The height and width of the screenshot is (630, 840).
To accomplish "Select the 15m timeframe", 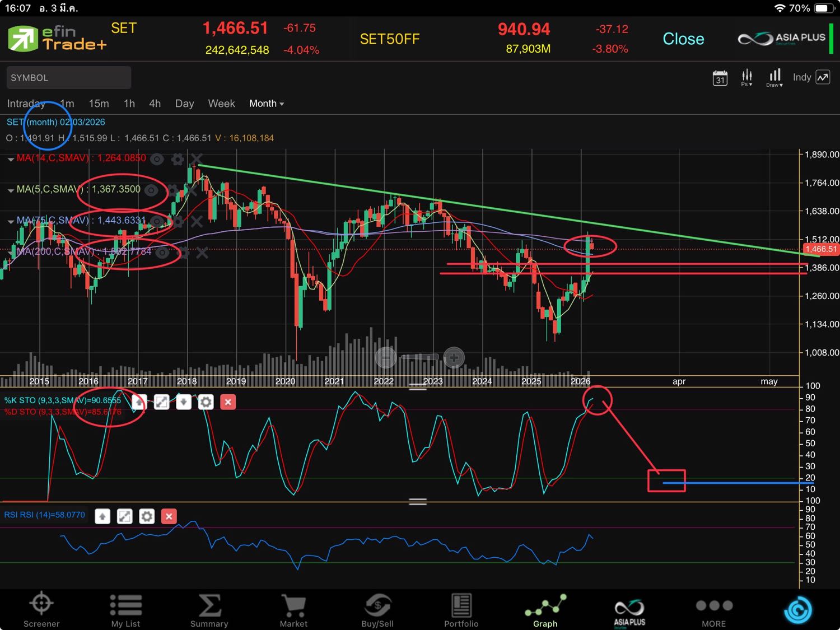I will pos(99,104).
